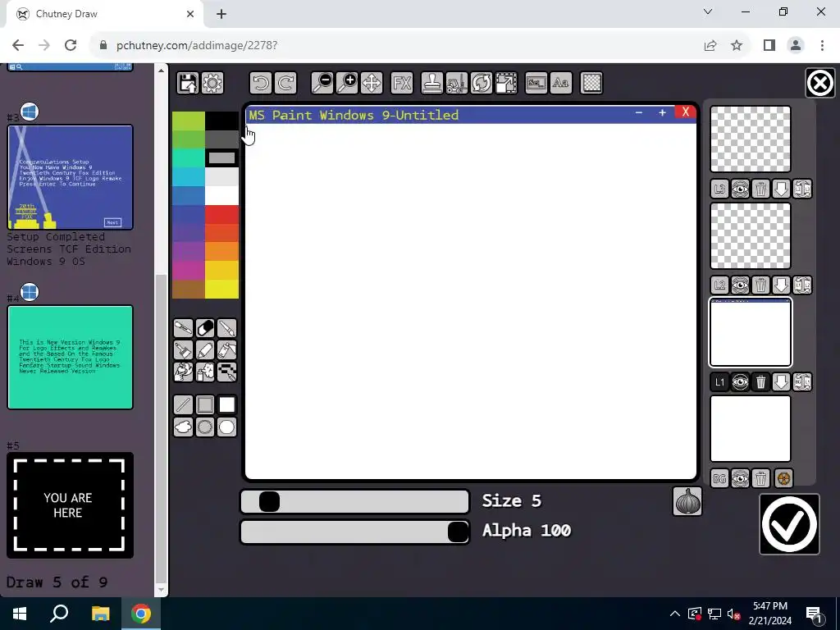
Task: Select the outlined circle shape
Action: tap(205, 427)
